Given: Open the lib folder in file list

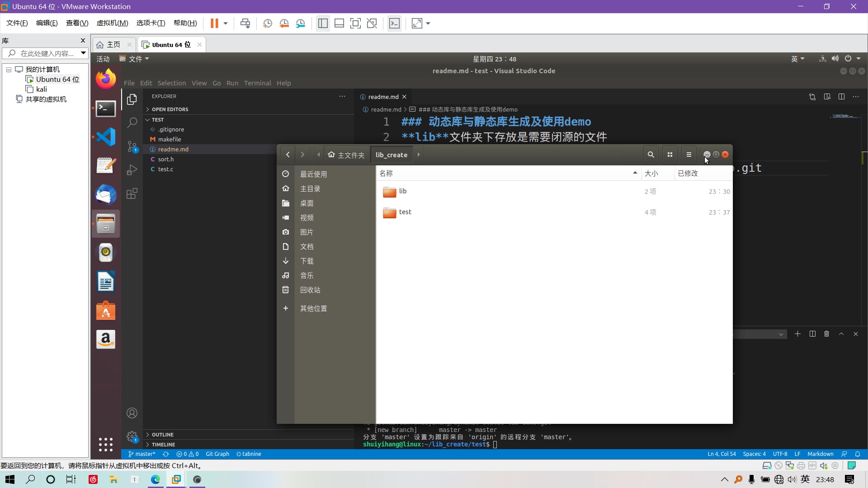Looking at the screenshot, I should pyautogui.click(x=402, y=192).
